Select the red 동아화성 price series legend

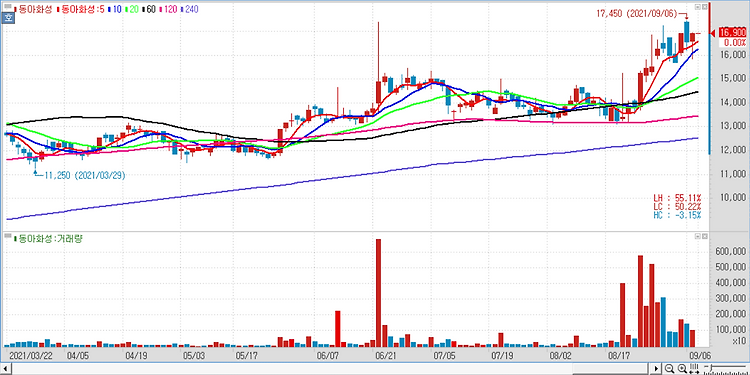pyautogui.click(x=33, y=9)
